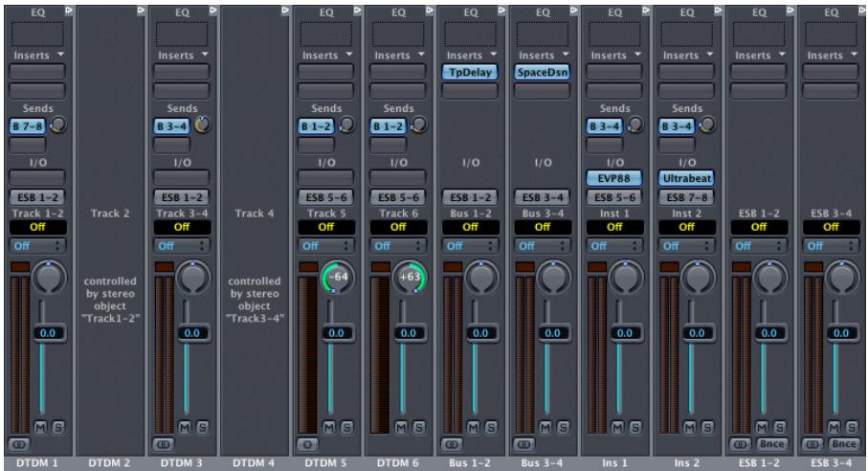Toggle mono format button on DTDM 5 strip
The image size is (868, 471).
308,444
